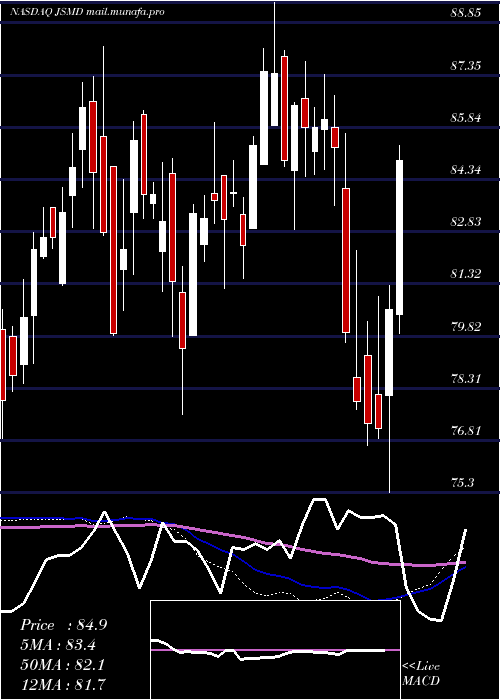Image resolution: width=500 pixels, height=700 pixels.
Task: Click the 5MA : 83.4 readout
Action: pyautogui.click(x=58, y=645)
